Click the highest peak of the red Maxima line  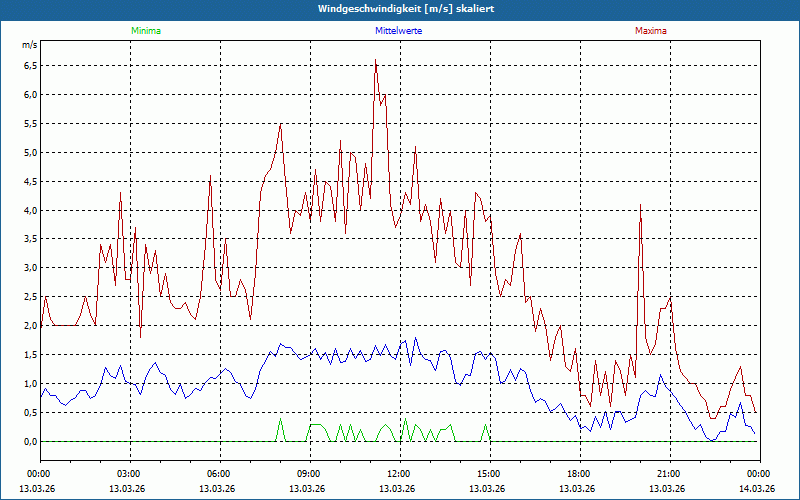pos(376,61)
